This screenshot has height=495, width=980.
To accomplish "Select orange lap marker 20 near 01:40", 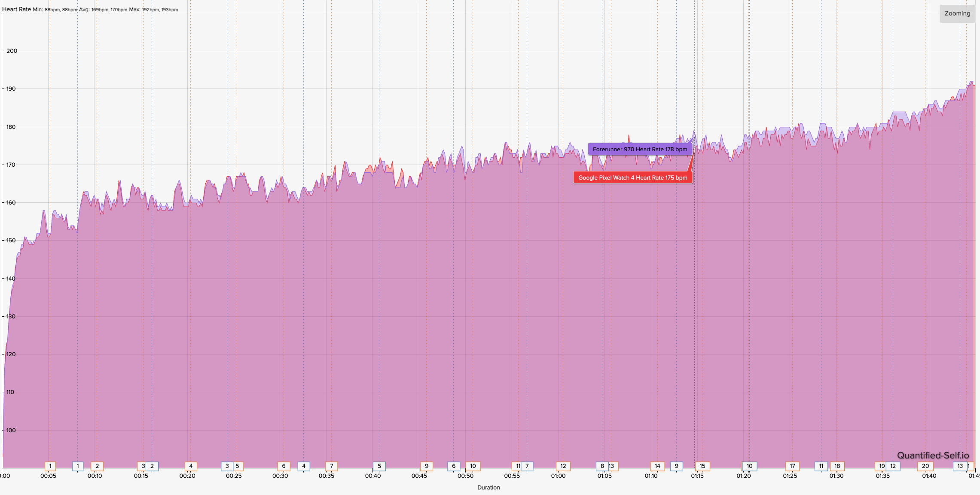I will (925, 465).
